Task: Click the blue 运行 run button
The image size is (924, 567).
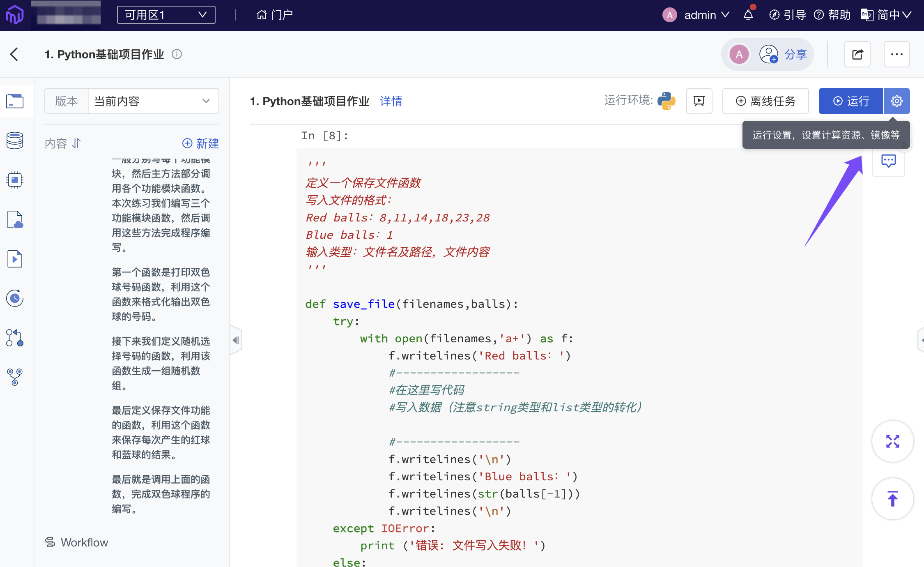Action: [x=850, y=101]
